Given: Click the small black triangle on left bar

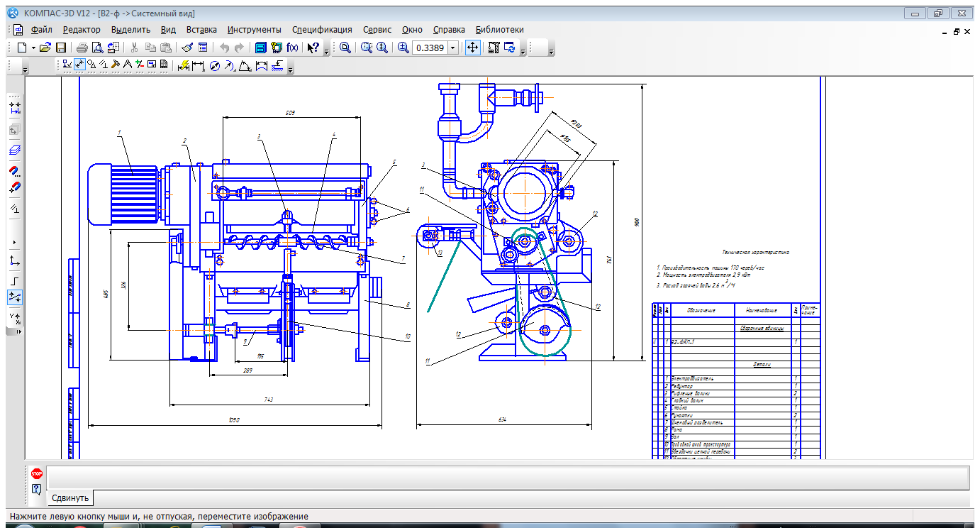Looking at the screenshot, I should (15, 242).
